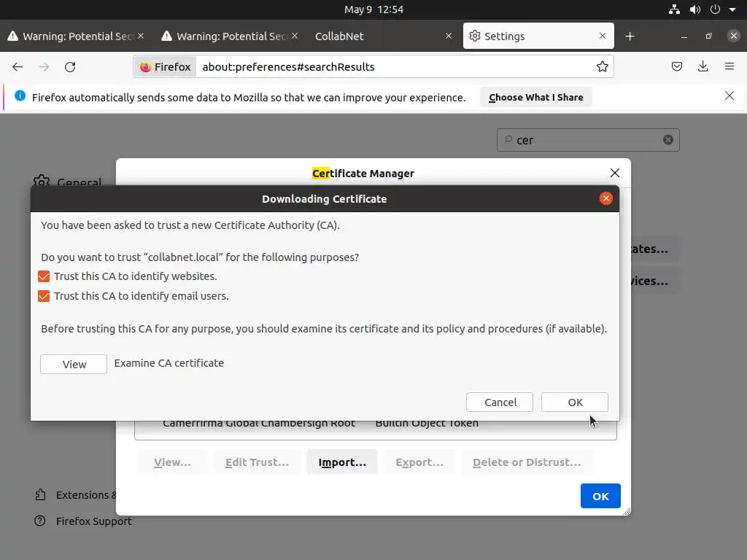Open a new tab with plus

[x=630, y=36]
